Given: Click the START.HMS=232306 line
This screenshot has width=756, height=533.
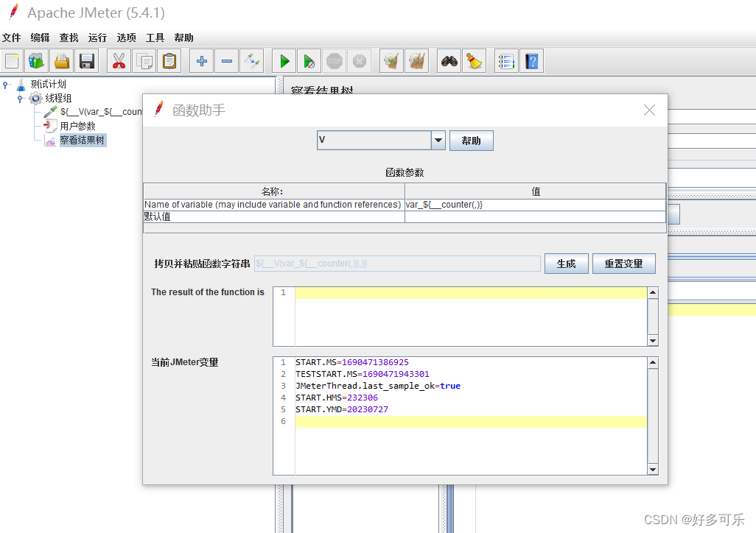Looking at the screenshot, I should (x=337, y=398).
